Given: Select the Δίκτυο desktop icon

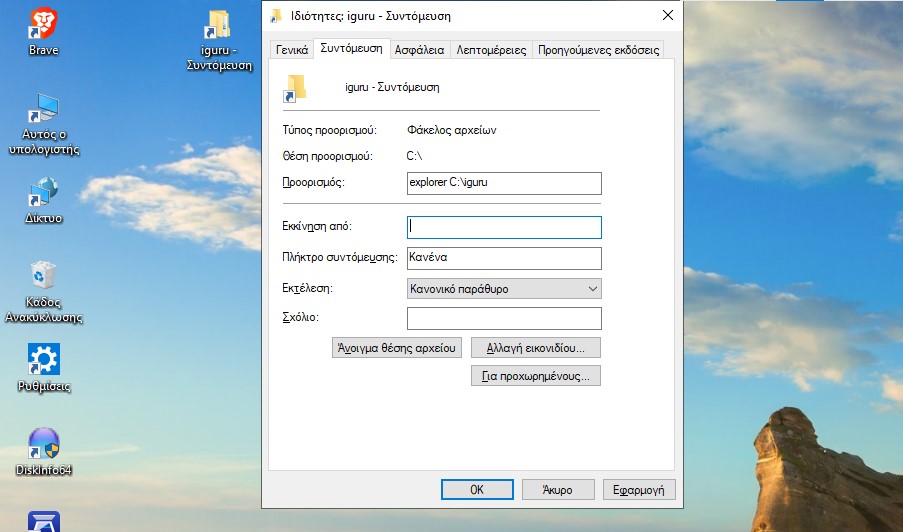Looking at the screenshot, I should [43, 200].
